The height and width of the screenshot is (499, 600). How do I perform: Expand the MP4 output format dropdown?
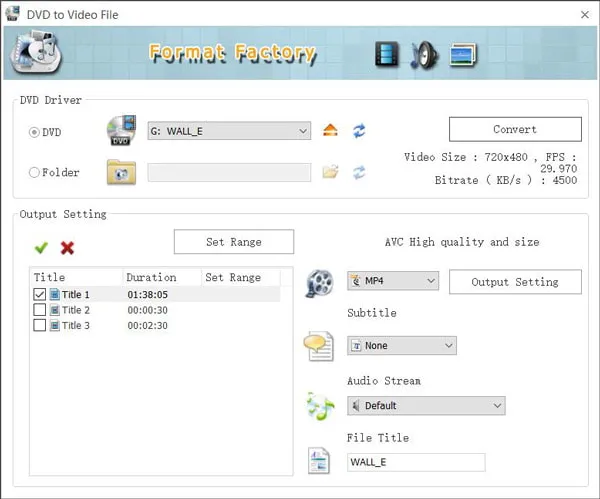pyautogui.click(x=393, y=281)
